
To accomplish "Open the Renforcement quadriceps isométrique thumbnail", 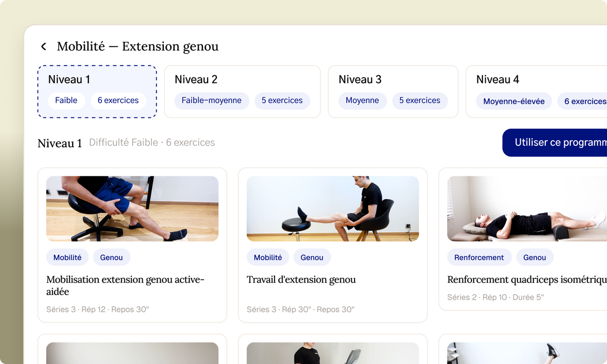I will coord(527,208).
